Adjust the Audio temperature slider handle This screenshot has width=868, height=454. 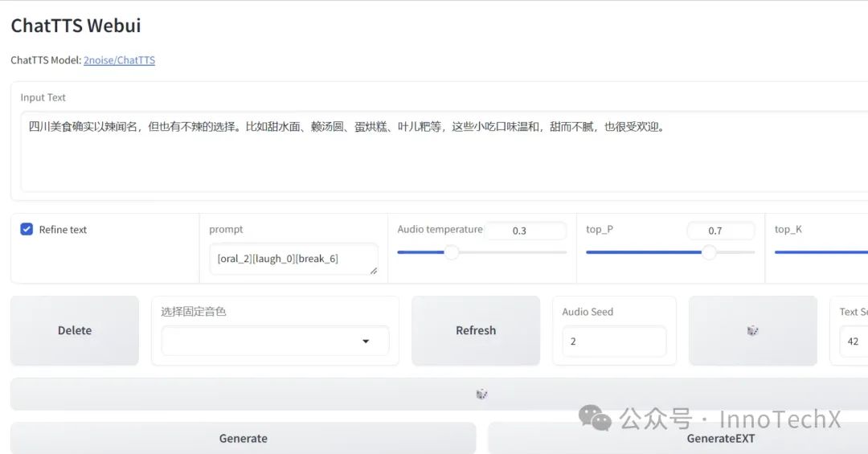tap(451, 252)
